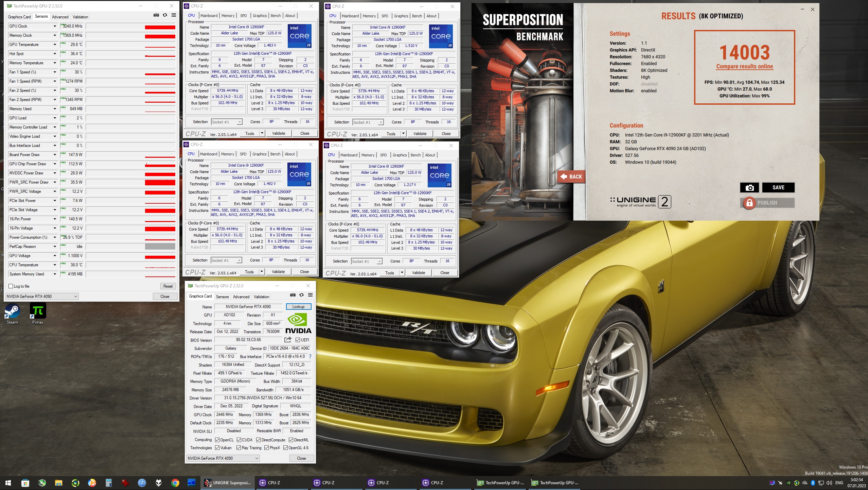Open the NVIDIA GeForce RTX 4090 selector in Sensors window

pyautogui.click(x=42, y=297)
